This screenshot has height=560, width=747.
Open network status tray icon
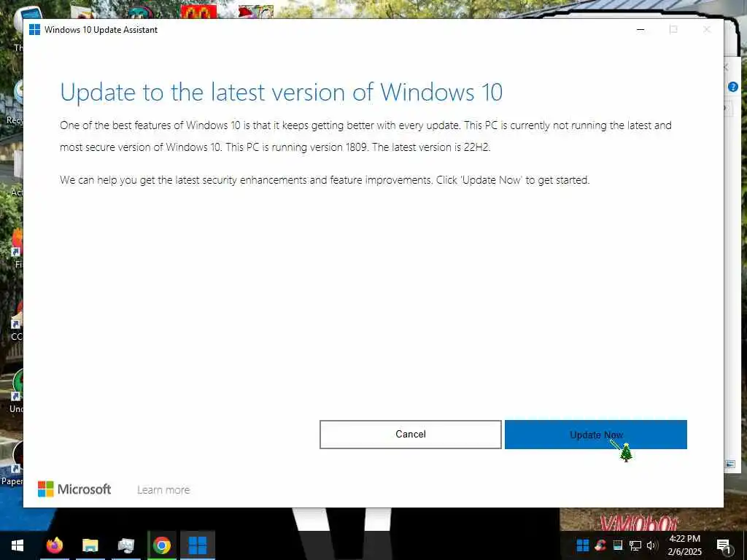(x=635, y=545)
